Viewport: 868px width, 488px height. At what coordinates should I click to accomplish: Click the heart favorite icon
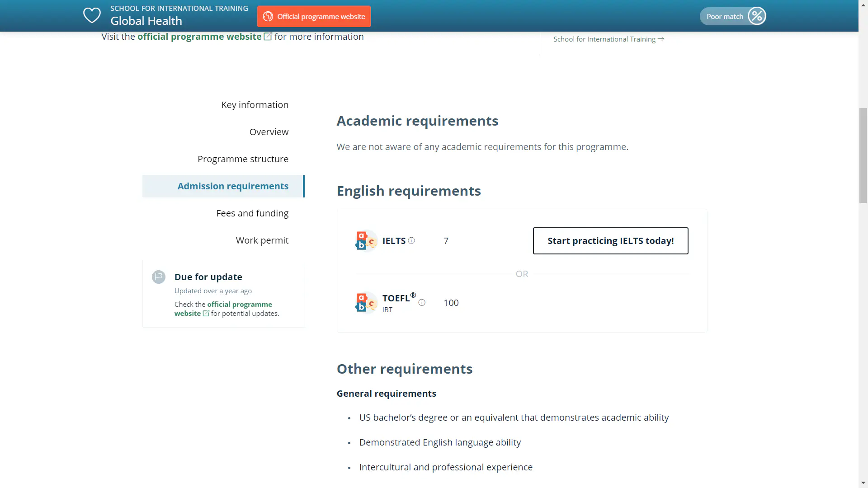[91, 15]
